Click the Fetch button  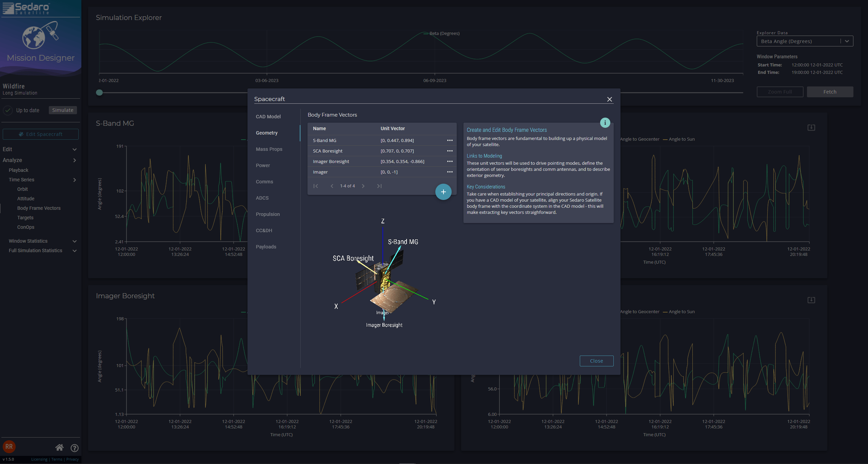830,92
